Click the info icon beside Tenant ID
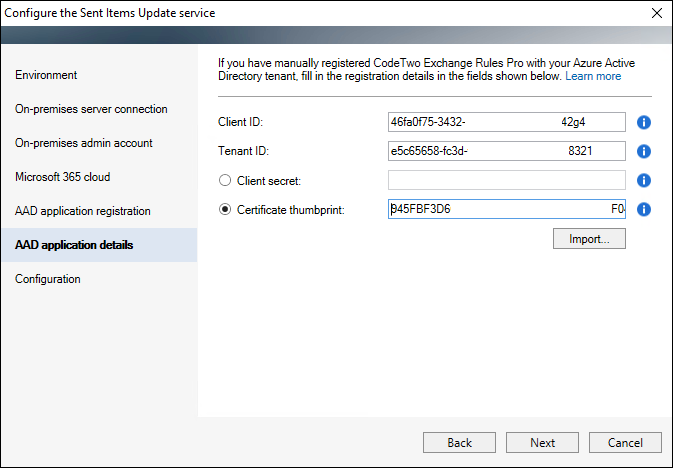The height and width of the screenshot is (468, 673). pyautogui.click(x=643, y=151)
